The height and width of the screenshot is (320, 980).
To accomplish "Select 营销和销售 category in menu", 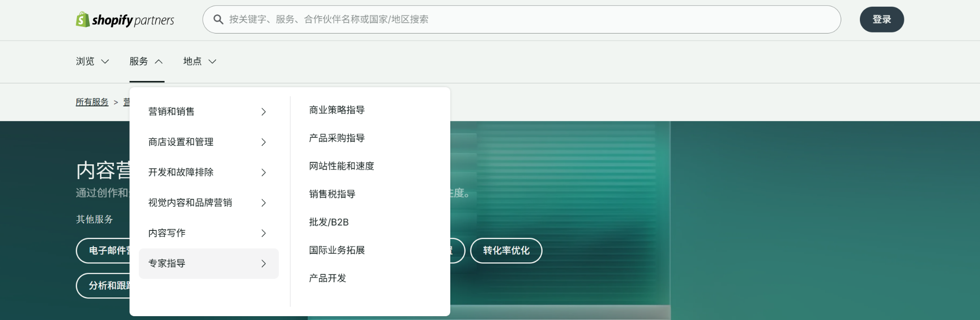I will click(171, 112).
